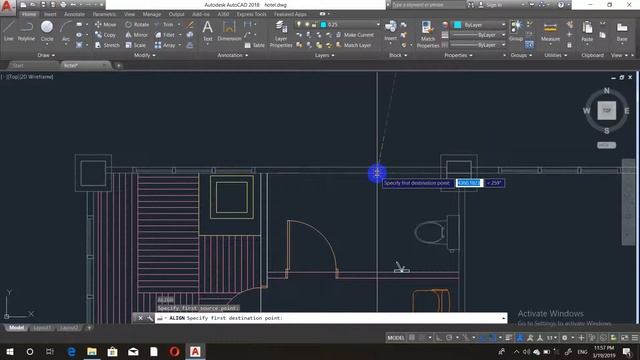
Task: Close the command line with X
Action: [140, 318]
